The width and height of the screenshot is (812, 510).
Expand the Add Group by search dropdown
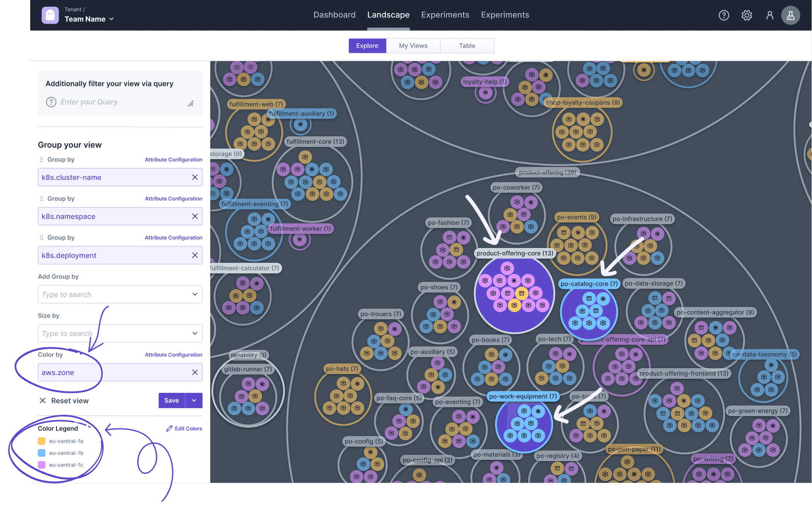point(195,294)
